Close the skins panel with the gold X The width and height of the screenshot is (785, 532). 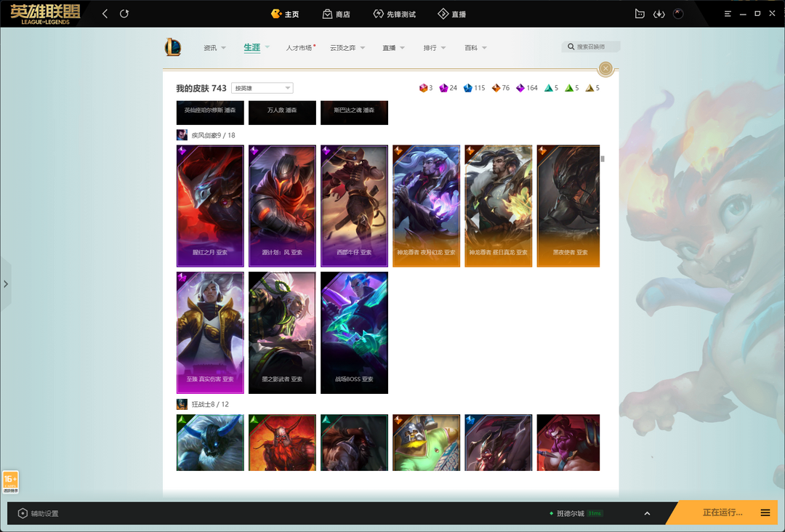(x=605, y=68)
